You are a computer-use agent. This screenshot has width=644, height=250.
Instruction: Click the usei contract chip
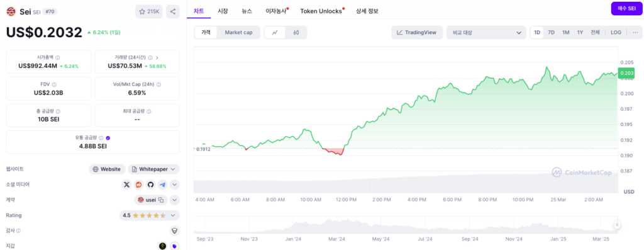151,200
